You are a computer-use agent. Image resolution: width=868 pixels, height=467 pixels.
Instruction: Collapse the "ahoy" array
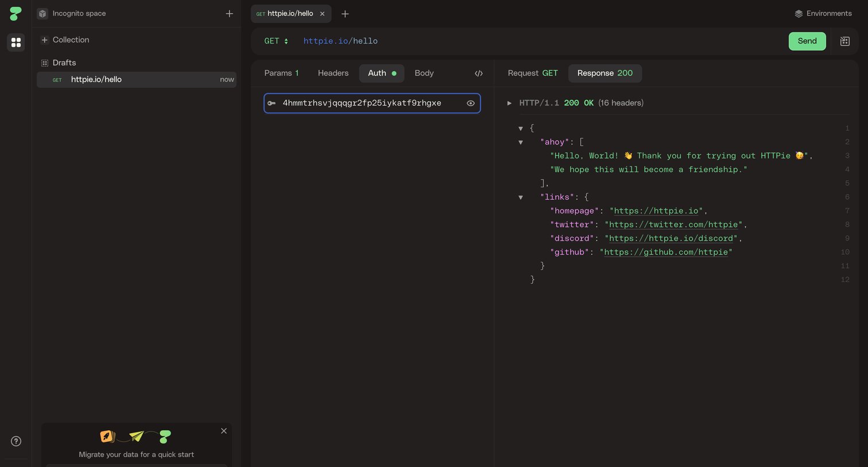521,142
